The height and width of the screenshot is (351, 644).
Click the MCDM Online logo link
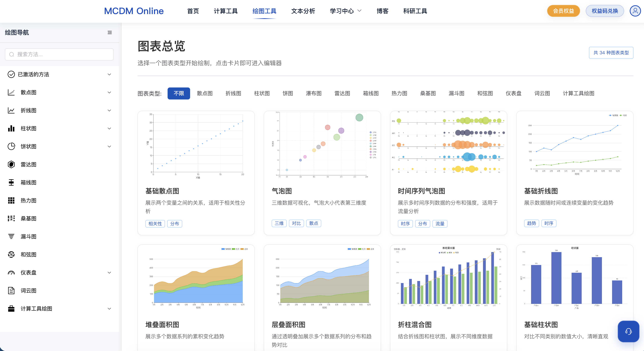point(134,11)
